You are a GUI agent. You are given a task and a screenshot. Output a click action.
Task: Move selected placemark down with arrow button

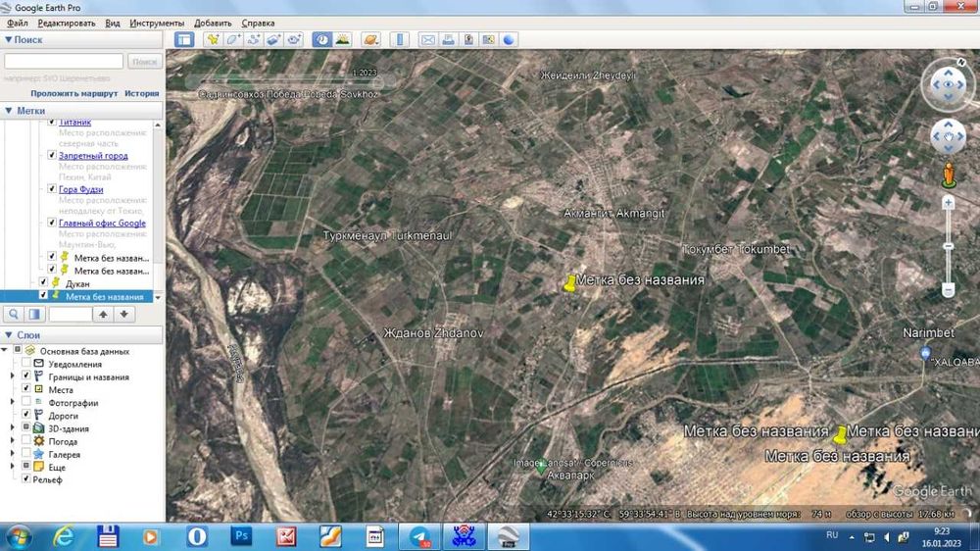point(123,314)
